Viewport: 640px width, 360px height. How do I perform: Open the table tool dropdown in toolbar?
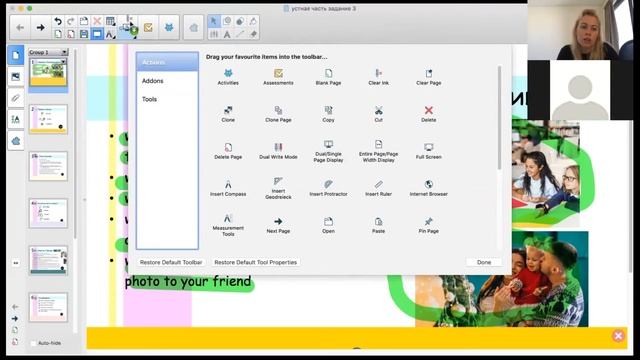pos(110,21)
